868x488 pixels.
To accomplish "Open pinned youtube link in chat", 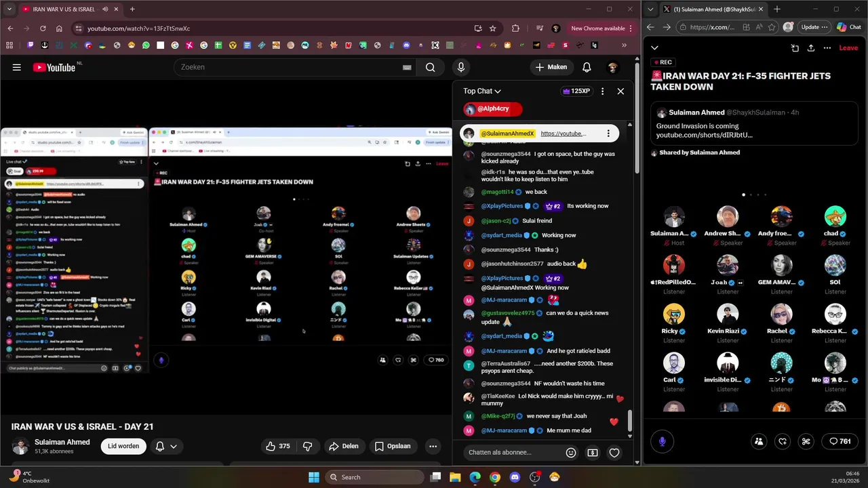I will point(562,134).
